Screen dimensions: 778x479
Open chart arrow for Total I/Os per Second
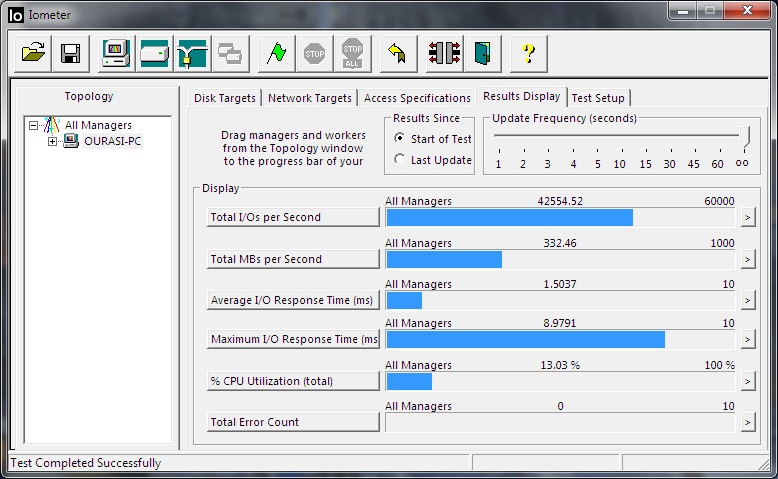coord(748,217)
